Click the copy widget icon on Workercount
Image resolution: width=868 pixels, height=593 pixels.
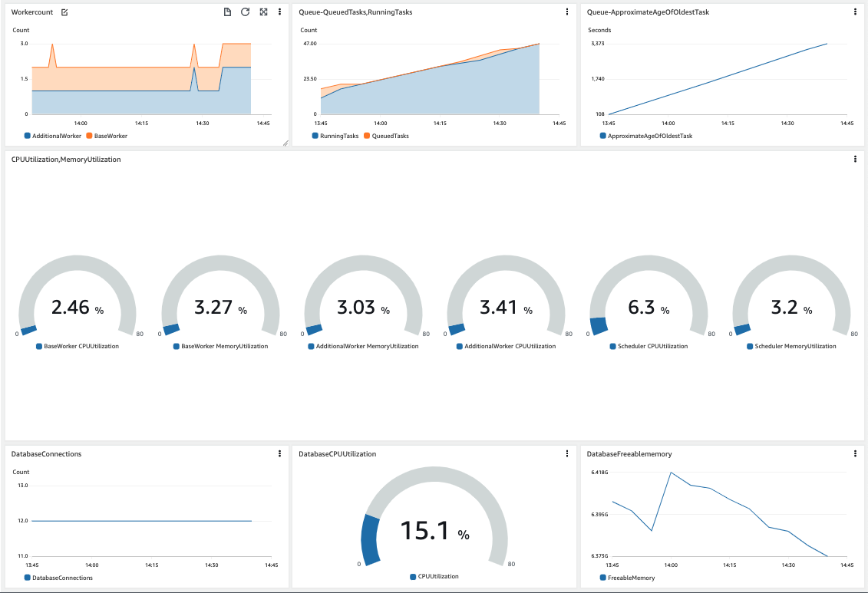(226, 12)
